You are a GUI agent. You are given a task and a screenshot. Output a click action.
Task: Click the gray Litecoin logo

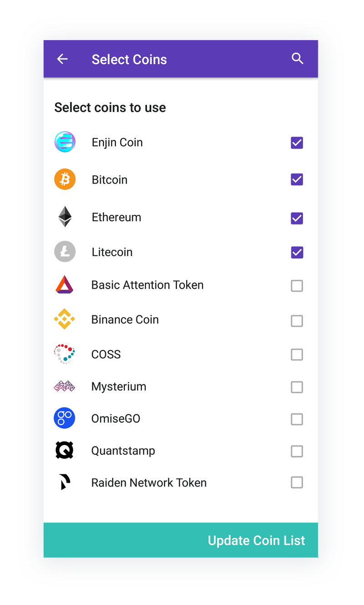point(65,252)
